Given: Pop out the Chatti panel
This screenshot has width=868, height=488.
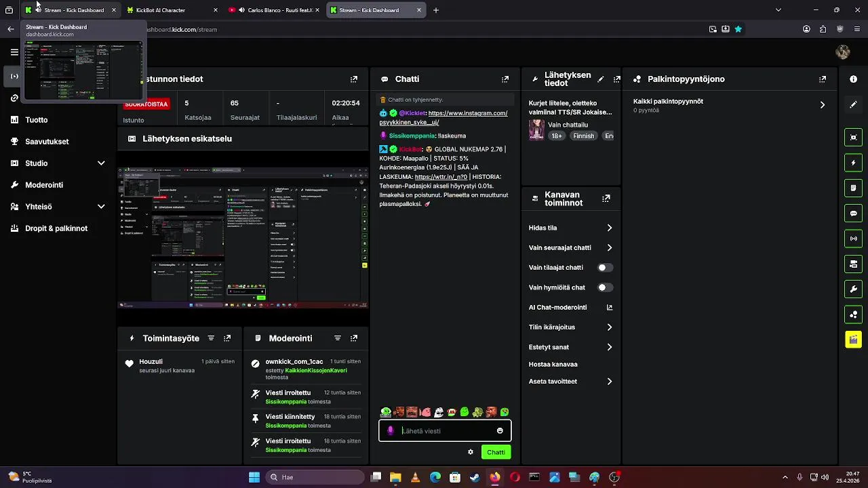Looking at the screenshot, I should pos(505,79).
